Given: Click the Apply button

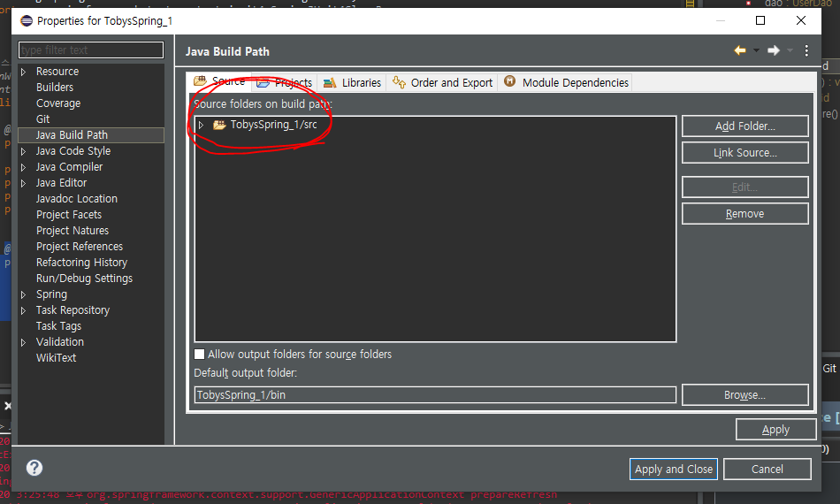Looking at the screenshot, I should click(775, 430).
